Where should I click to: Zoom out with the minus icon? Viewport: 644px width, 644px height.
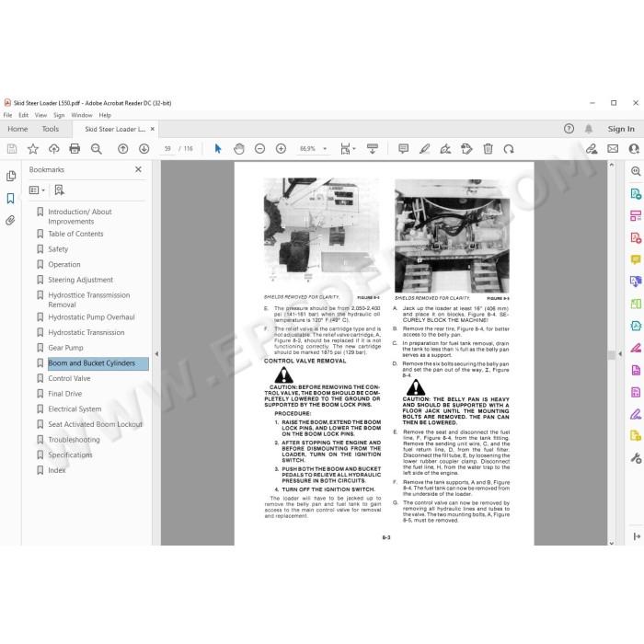(259, 149)
